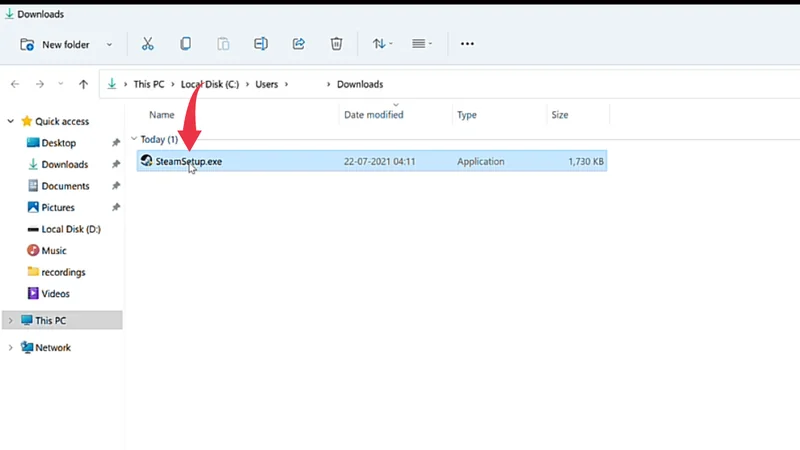Click the Copy icon in toolbar
800x450 pixels.
point(186,44)
